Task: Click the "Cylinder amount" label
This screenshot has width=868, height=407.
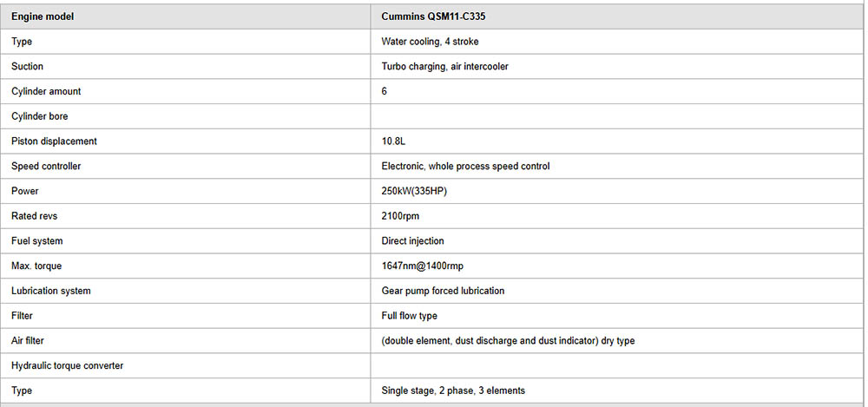Action: (x=46, y=91)
